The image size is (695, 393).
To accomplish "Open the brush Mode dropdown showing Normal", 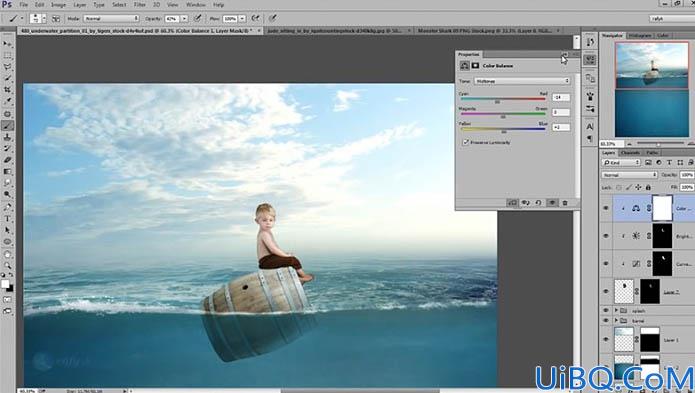I will point(111,19).
